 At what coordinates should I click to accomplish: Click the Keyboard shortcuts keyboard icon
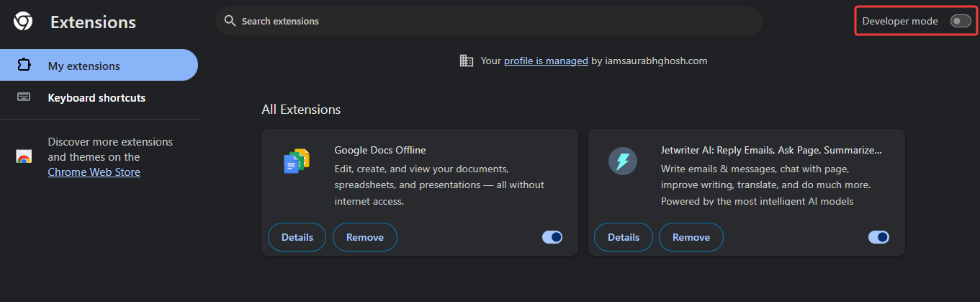pos(24,97)
